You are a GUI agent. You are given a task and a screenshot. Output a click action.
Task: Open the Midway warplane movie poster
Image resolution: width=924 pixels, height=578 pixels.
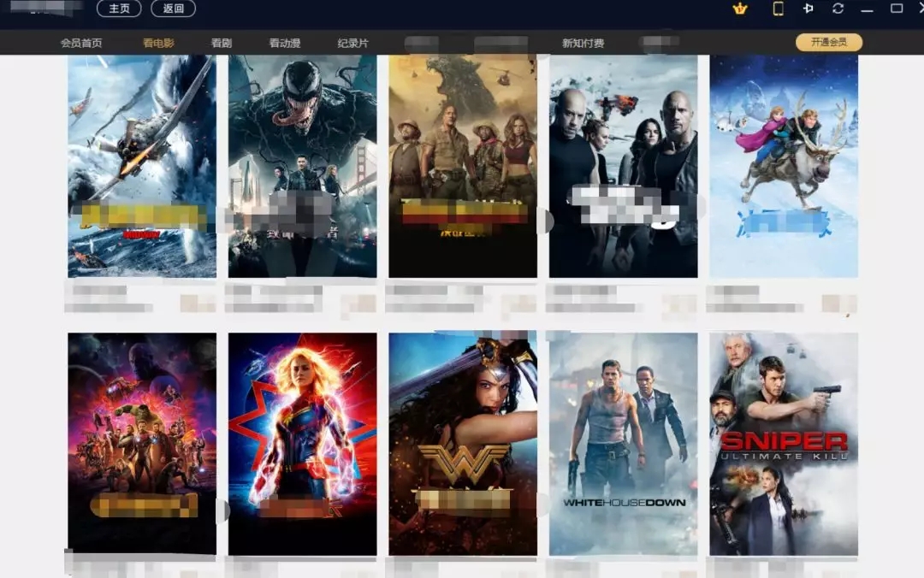(x=142, y=166)
